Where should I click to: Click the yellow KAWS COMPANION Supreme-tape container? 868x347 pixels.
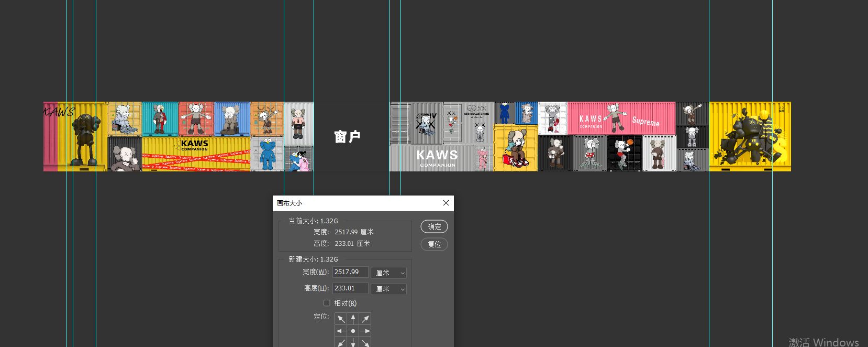pos(196,154)
